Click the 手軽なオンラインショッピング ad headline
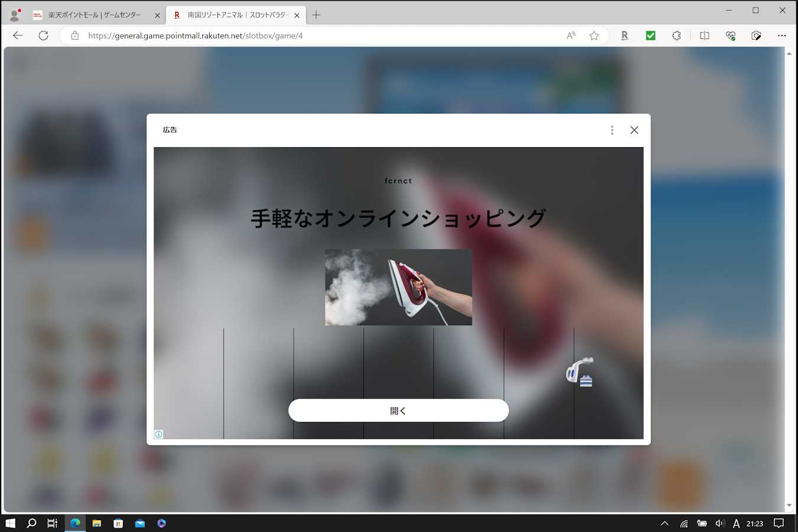The image size is (798, 532). click(x=398, y=218)
